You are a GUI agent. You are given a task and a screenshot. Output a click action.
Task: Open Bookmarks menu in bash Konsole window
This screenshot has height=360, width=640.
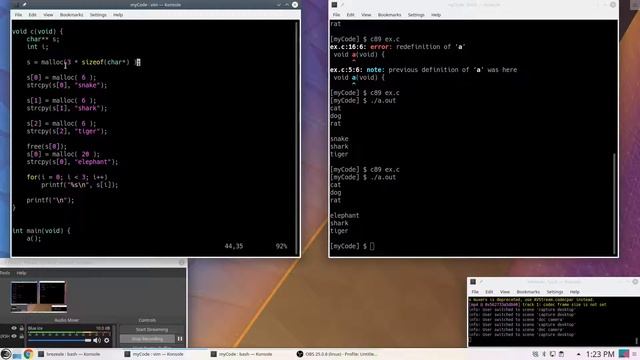tap(389, 15)
